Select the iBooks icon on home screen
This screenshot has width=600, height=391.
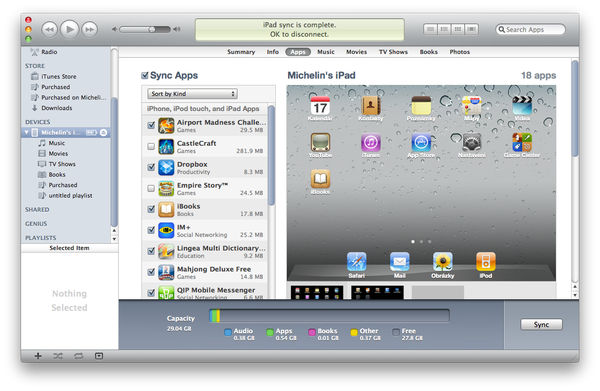coord(320,179)
